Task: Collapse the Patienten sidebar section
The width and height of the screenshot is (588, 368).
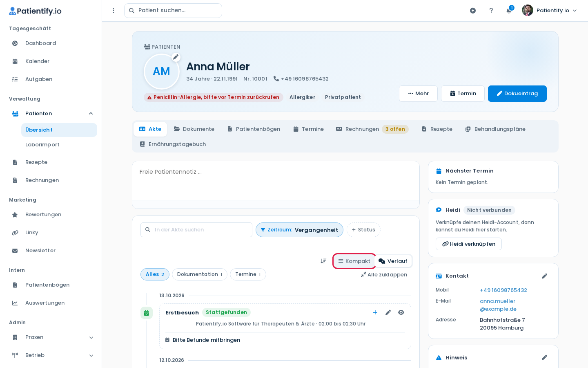Action: [x=91, y=114]
